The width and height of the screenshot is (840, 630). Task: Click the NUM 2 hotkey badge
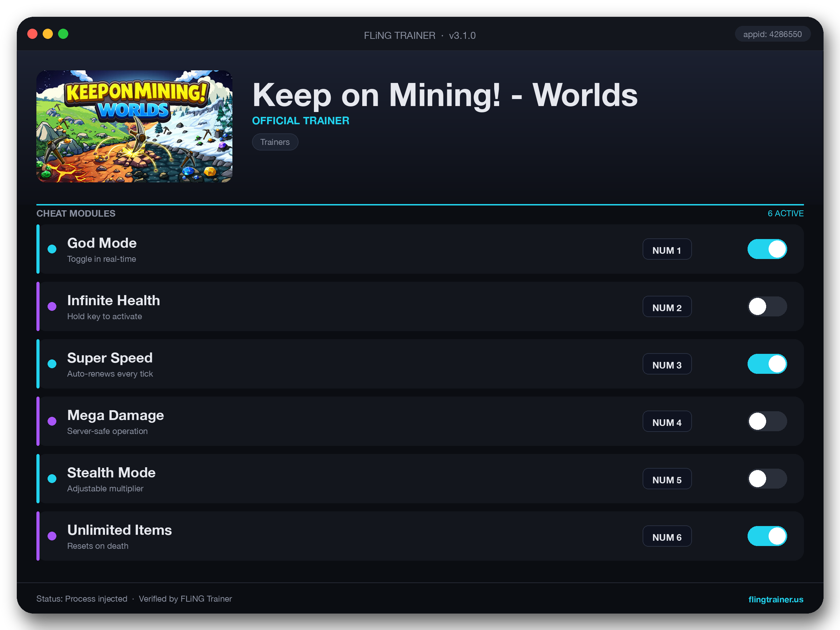click(667, 307)
